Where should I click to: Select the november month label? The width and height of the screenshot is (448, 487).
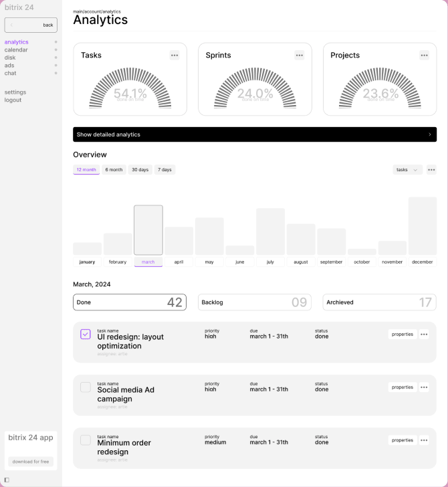tap(393, 262)
